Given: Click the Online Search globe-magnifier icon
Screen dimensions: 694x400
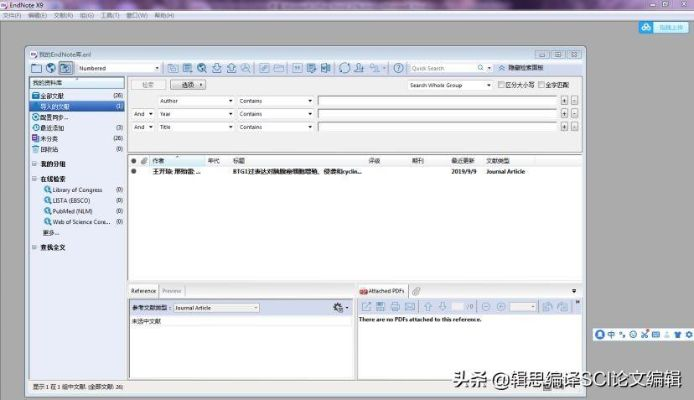Looking at the screenshot, I should tap(202, 68).
